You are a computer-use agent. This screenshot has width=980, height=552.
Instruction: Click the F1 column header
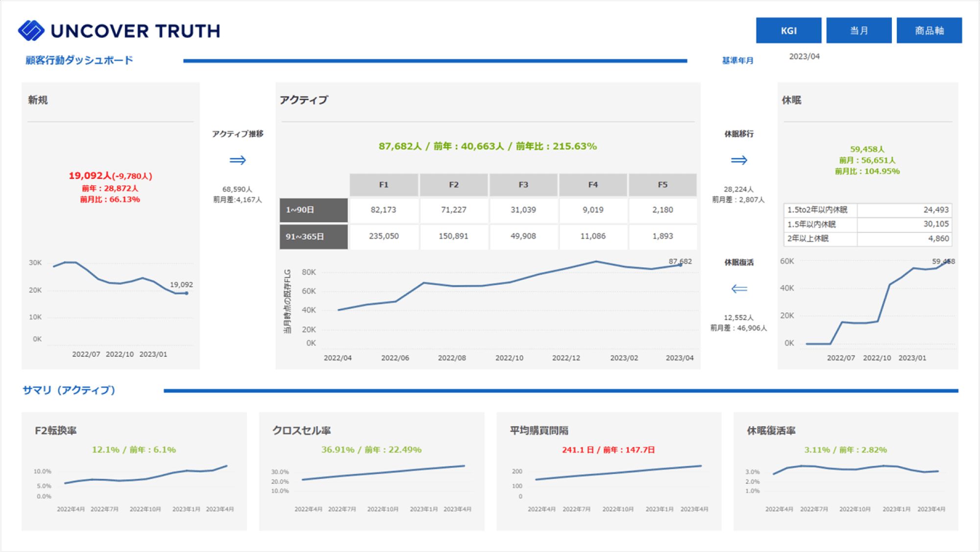coord(384,185)
